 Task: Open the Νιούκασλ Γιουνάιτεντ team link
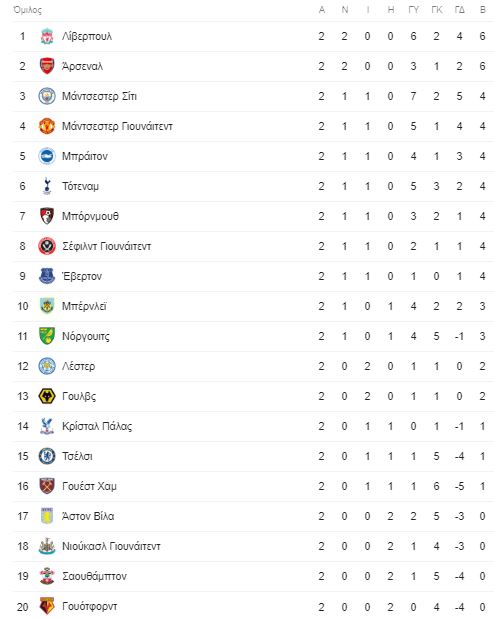(x=111, y=546)
